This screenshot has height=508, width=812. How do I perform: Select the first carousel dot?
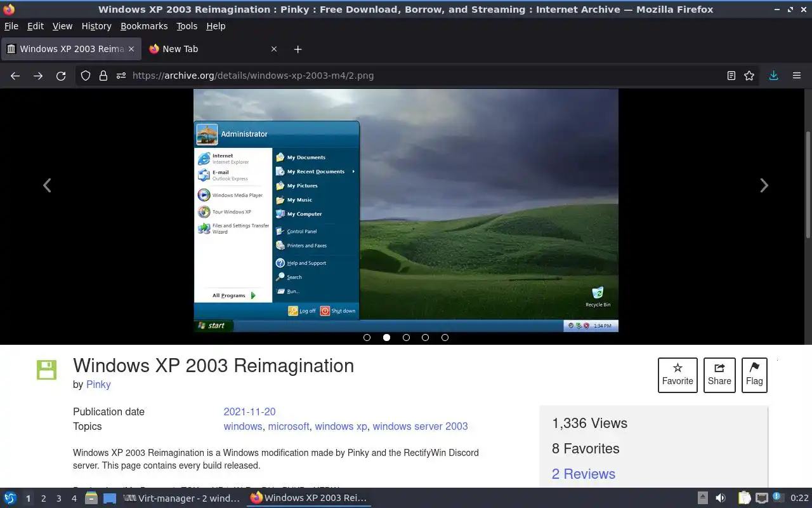(x=367, y=337)
